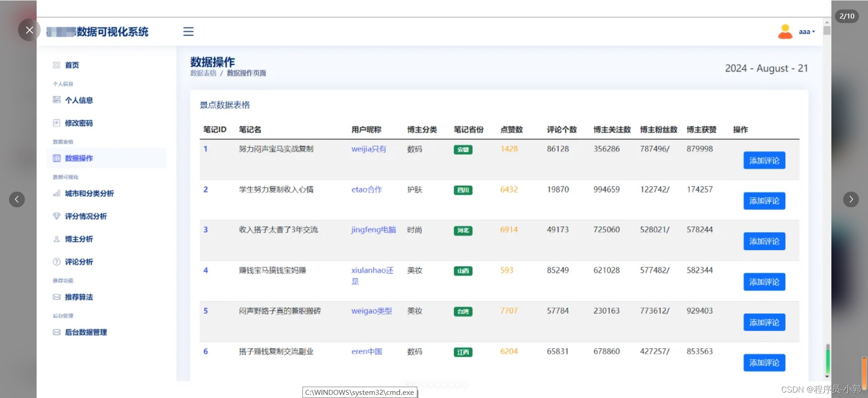Viewport: 868px width, 398px height.
Task: Click the green 江西 province badge
Action: tap(463, 352)
